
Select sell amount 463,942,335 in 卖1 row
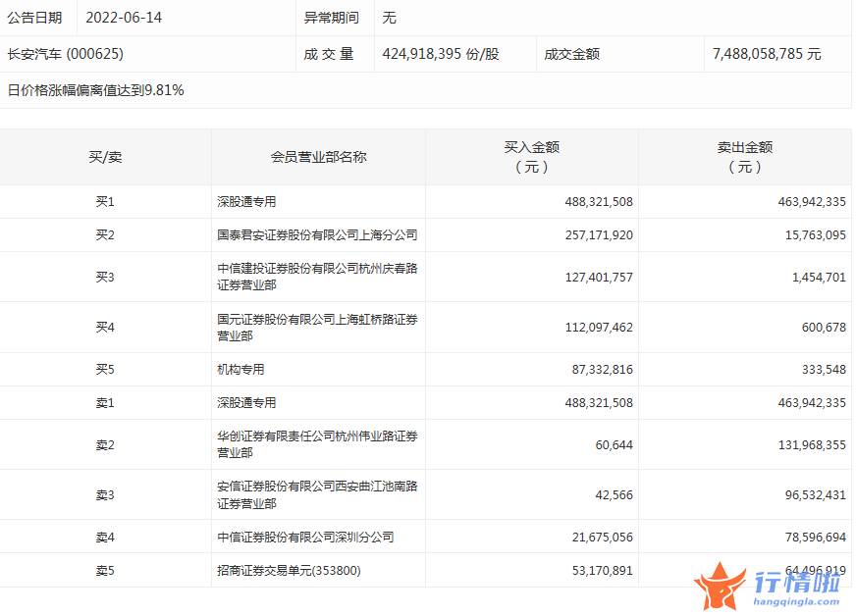(812, 403)
